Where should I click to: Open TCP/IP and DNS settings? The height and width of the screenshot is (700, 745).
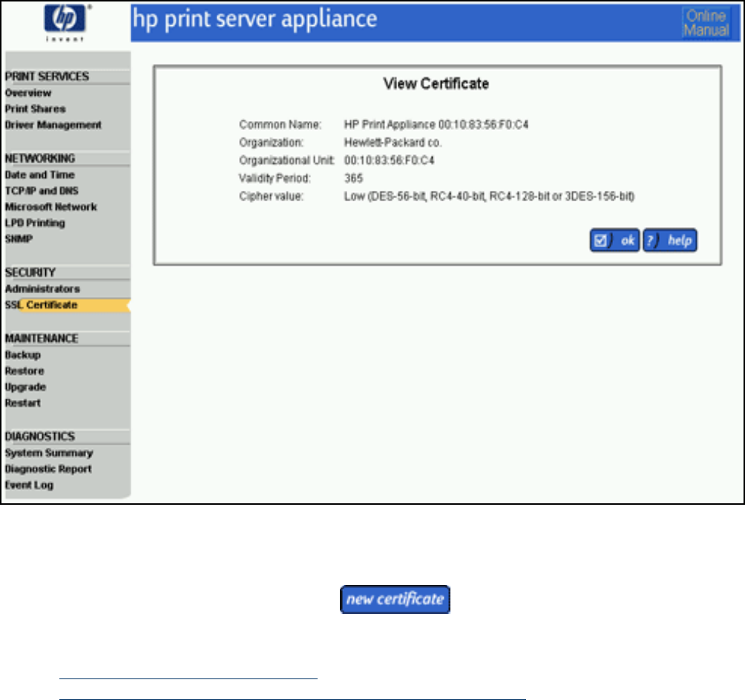pos(42,191)
